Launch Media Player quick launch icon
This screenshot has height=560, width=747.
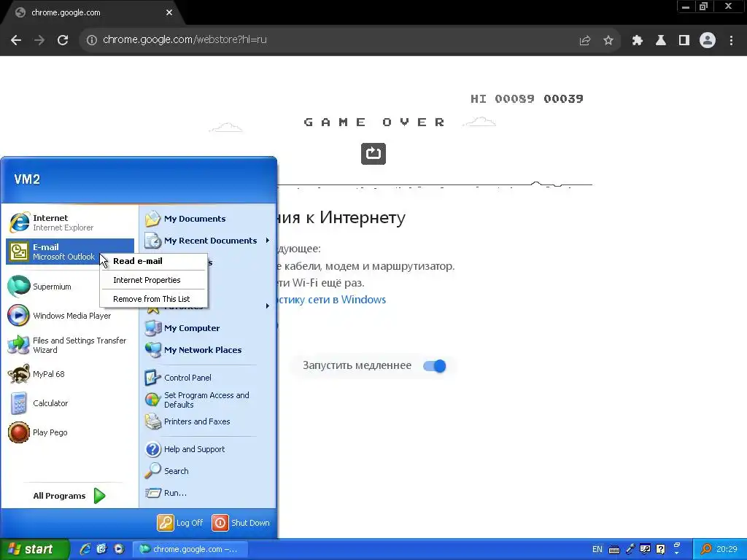(x=119, y=549)
